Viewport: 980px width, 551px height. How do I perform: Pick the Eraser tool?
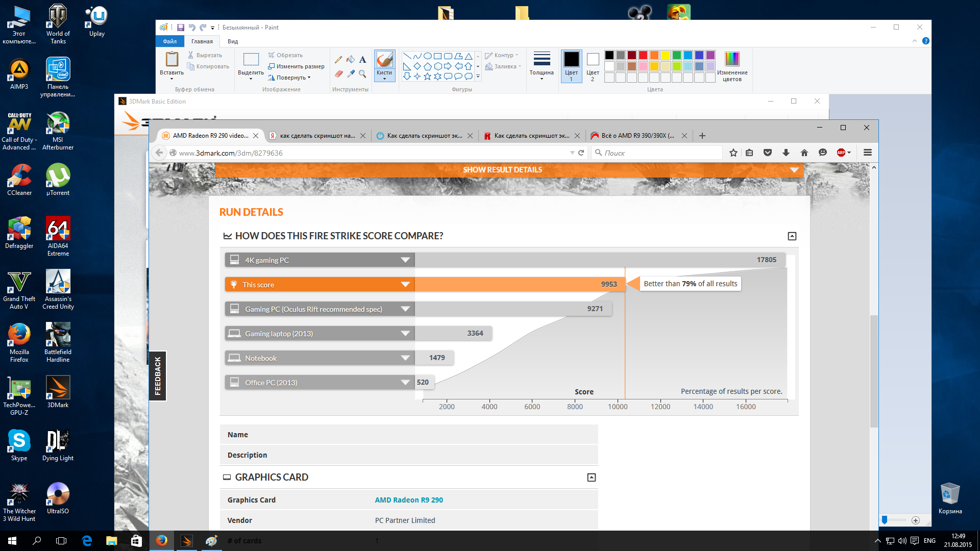(x=338, y=74)
